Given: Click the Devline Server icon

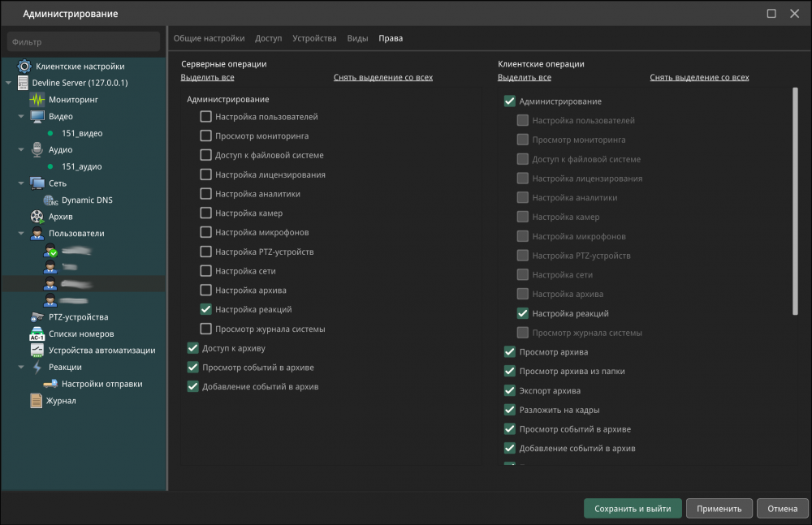Looking at the screenshot, I should pyautogui.click(x=23, y=83).
